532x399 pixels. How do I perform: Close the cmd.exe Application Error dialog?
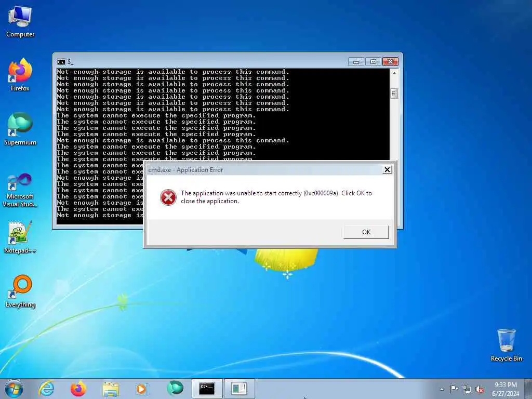(x=387, y=170)
